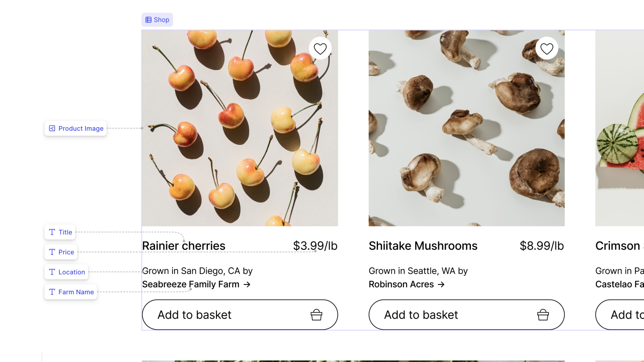The height and width of the screenshot is (362, 644).
Task: Toggle the Shiitake Mushrooms heart favorite
Action: [547, 49]
